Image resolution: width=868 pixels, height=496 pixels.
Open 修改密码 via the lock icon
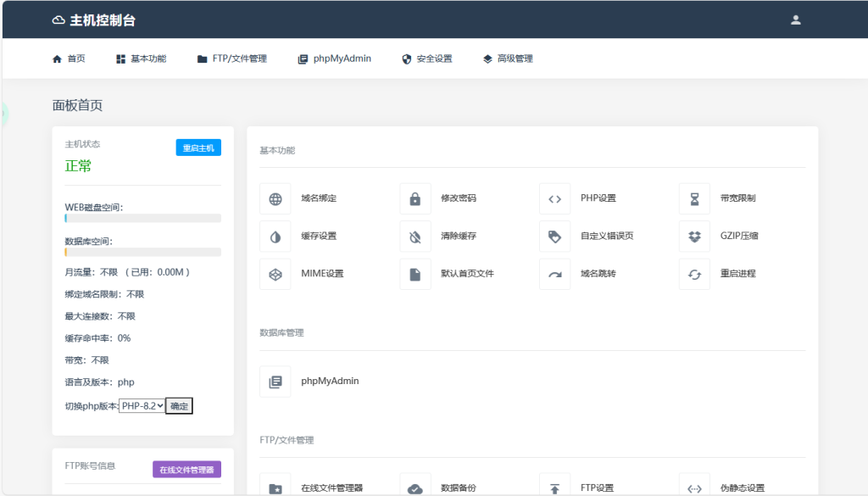(415, 199)
